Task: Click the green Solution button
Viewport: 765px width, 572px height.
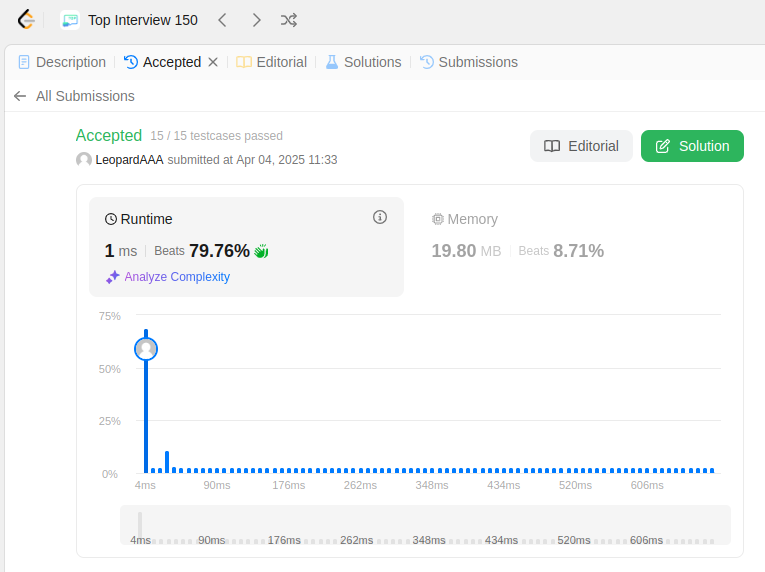Action: click(692, 146)
